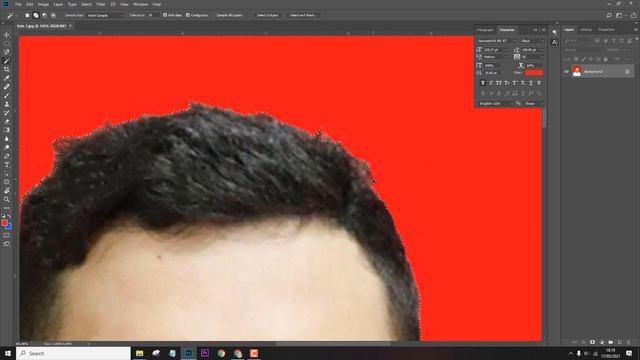Screen dimensions: 640x360
Task: Open the search icon at top right
Action: (x=609, y=15)
